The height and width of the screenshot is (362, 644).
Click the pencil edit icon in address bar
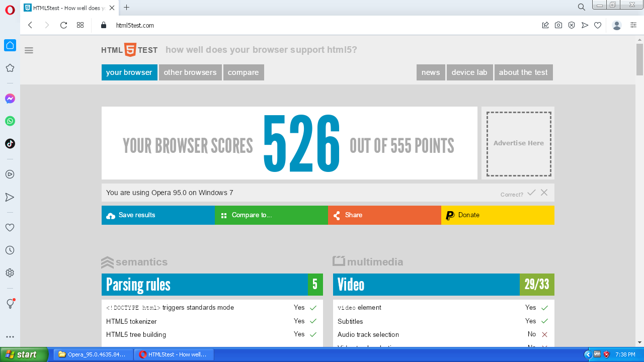[x=545, y=25]
